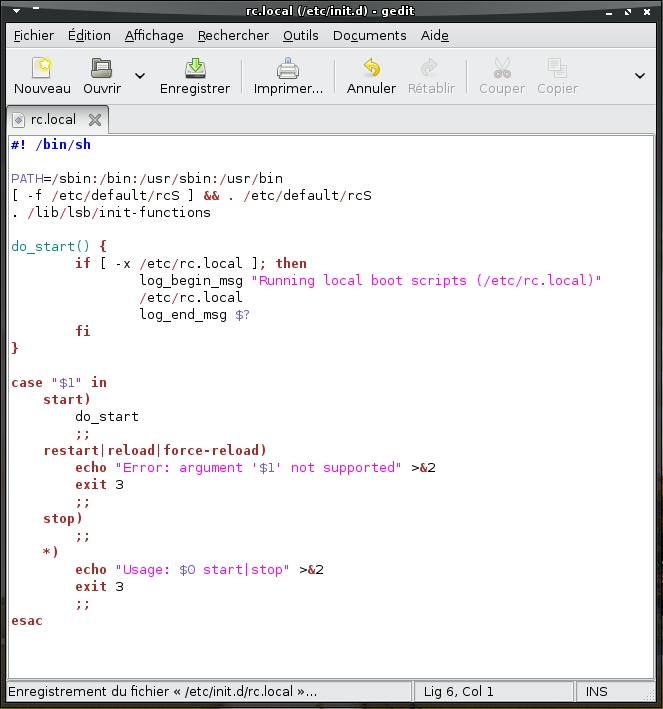Image resolution: width=663 pixels, height=709 pixels.
Task: Click the log_end_msg $? line
Action: [x=194, y=315]
